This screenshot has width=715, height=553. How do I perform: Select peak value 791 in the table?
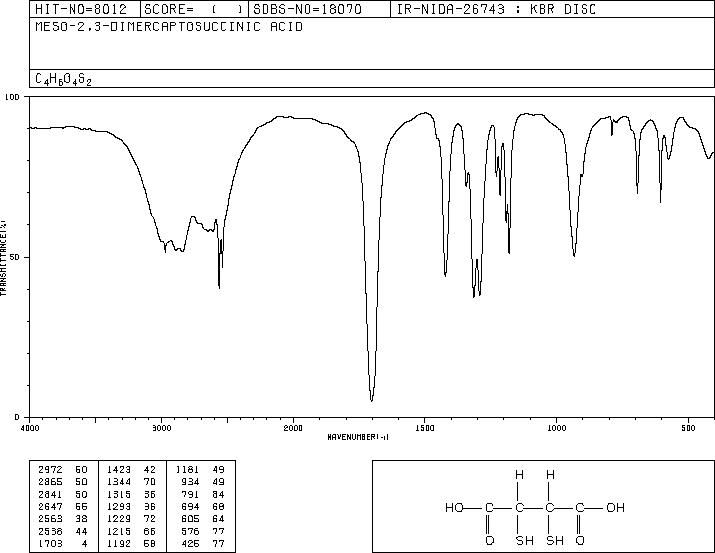click(190, 494)
